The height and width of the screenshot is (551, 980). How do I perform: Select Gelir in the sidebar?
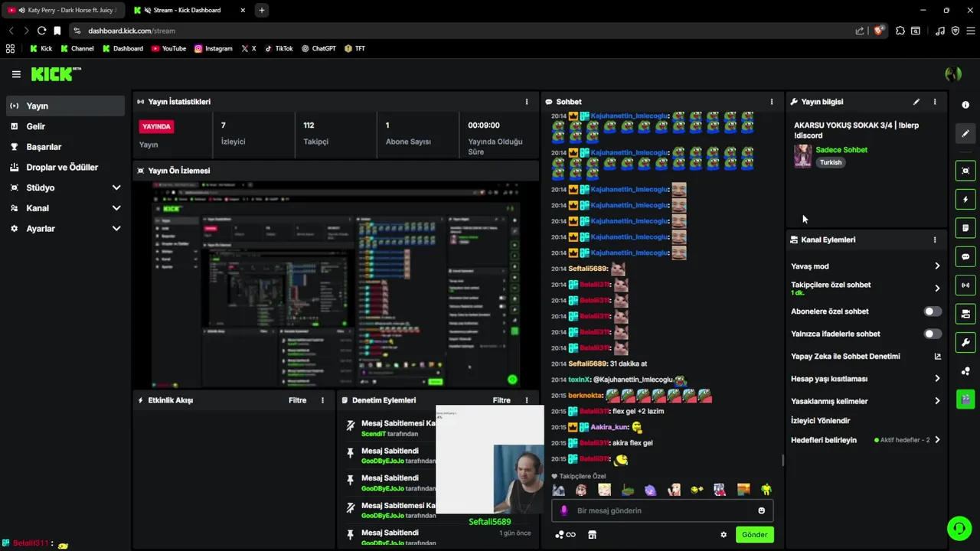65,126
